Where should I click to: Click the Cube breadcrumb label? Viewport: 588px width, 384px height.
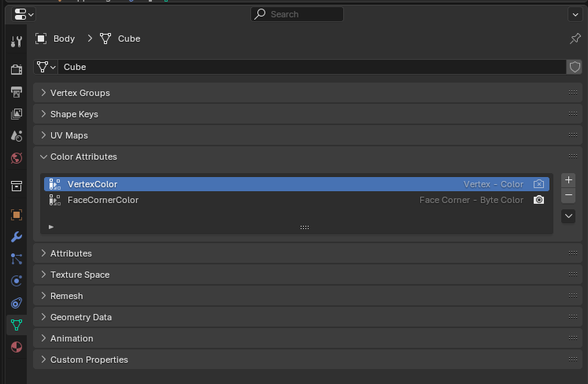click(129, 39)
